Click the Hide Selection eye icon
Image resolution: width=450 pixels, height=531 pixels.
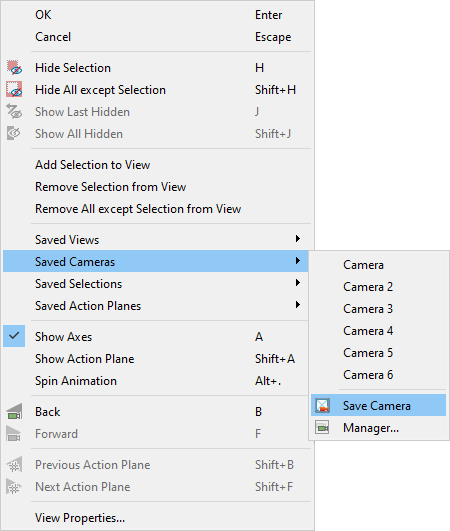(x=14, y=68)
